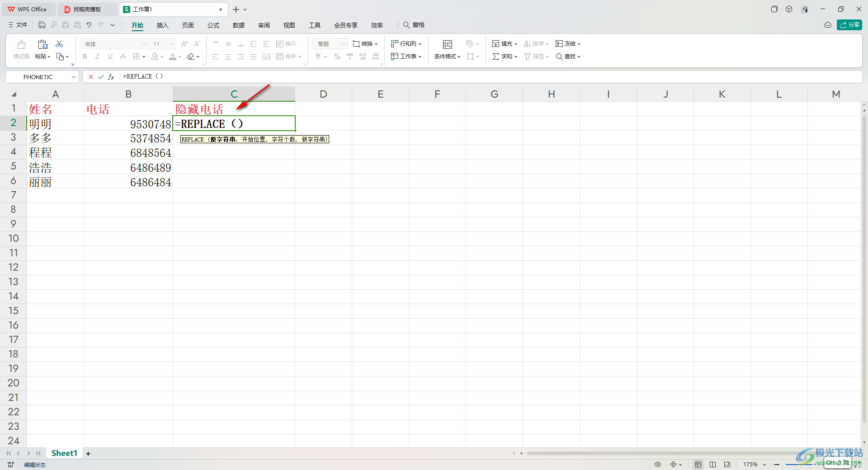868x470 pixels.
Task: Click the Print icon
Action: click(x=66, y=25)
